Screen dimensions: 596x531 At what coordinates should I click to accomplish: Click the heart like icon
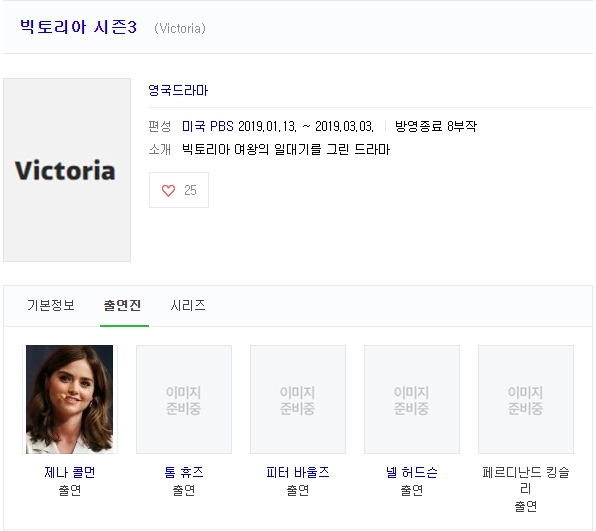(168, 190)
